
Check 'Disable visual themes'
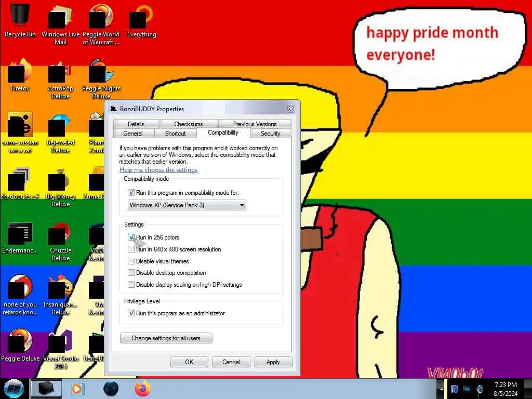131,261
